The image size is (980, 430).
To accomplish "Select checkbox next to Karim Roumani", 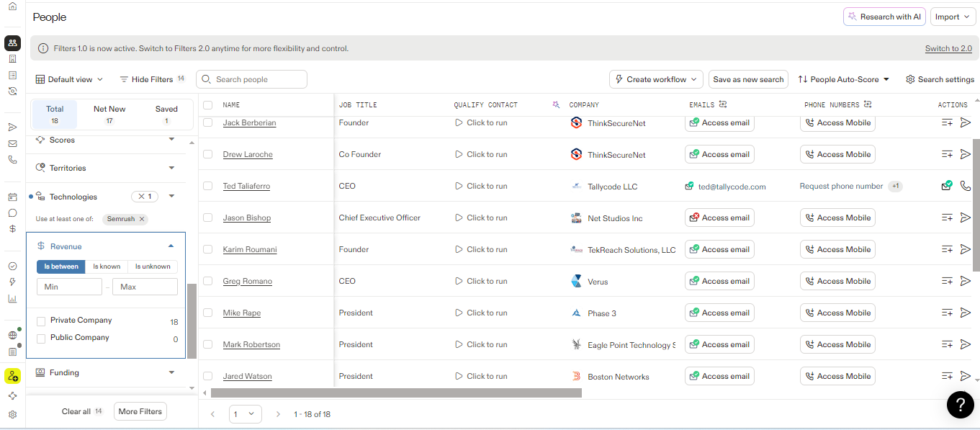I will pyautogui.click(x=207, y=249).
